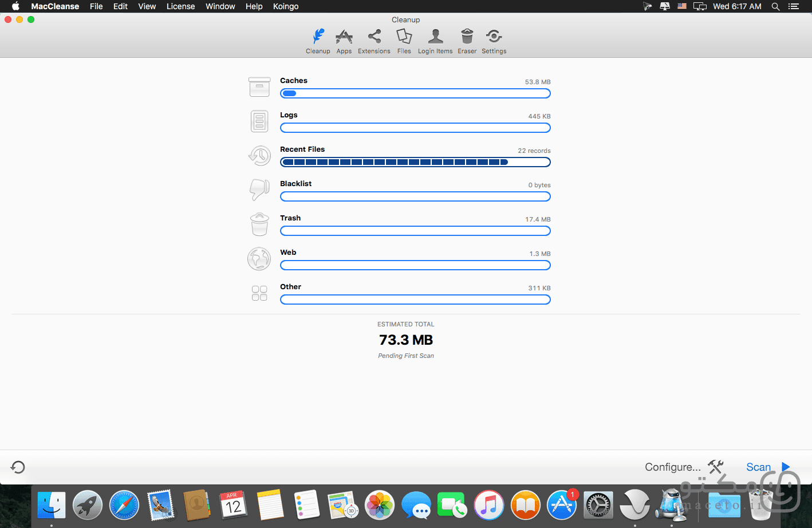The image size is (812, 528).
Task: Go to the Files toolbar section
Action: click(404, 41)
